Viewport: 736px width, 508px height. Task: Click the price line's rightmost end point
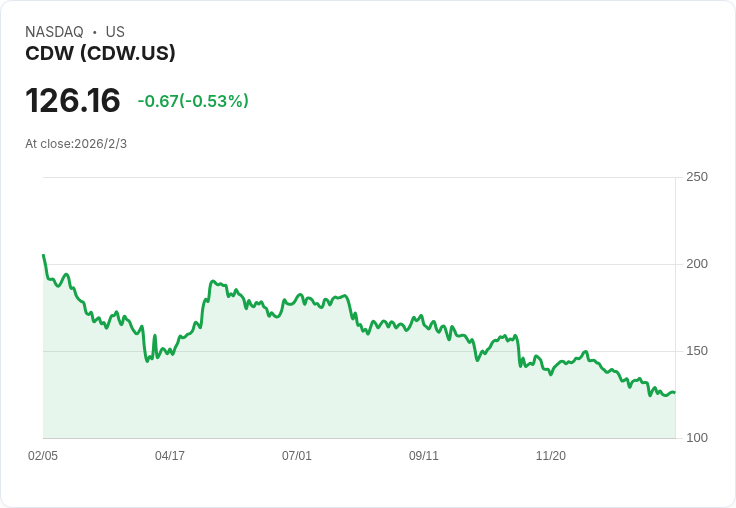coord(674,392)
